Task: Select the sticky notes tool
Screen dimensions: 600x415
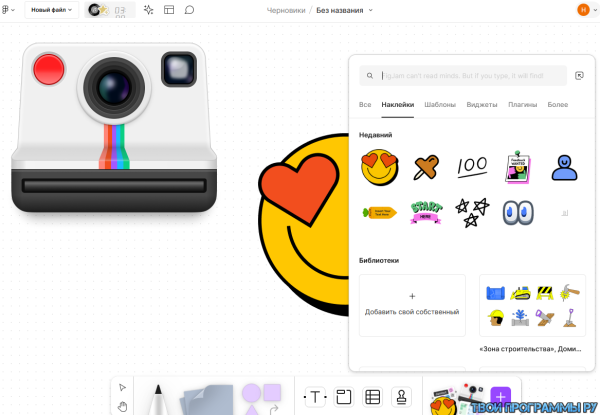Action: click(207, 400)
